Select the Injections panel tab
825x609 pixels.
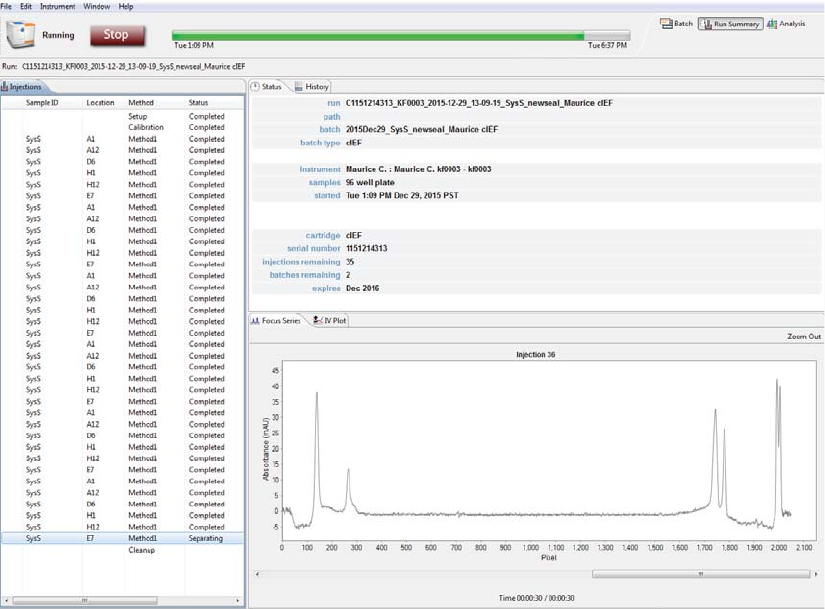[22, 87]
